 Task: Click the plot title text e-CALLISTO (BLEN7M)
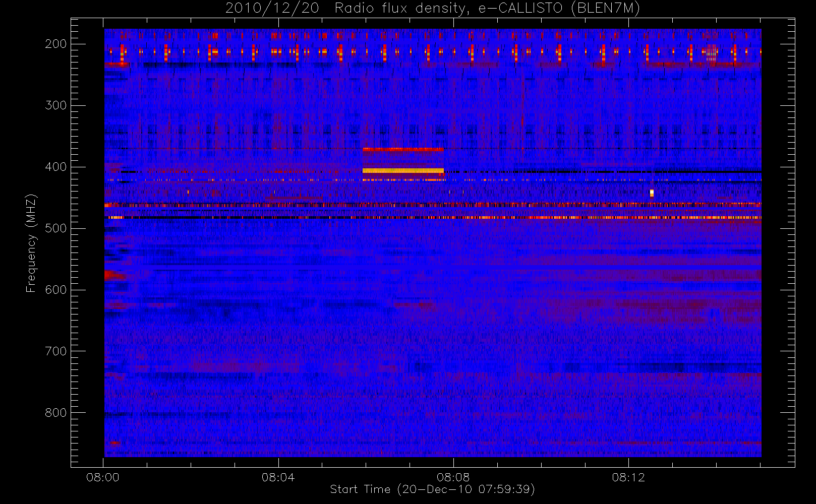[559, 9]
